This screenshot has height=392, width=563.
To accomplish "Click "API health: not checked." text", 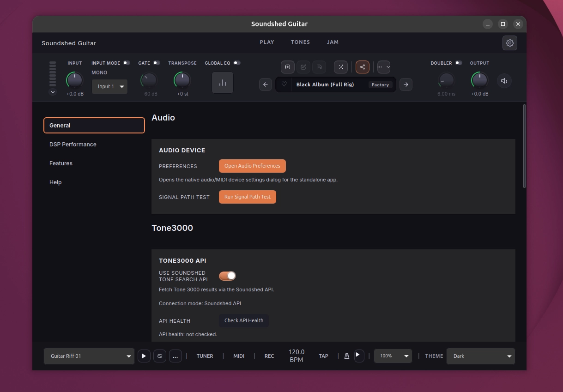I will (188, 334).
